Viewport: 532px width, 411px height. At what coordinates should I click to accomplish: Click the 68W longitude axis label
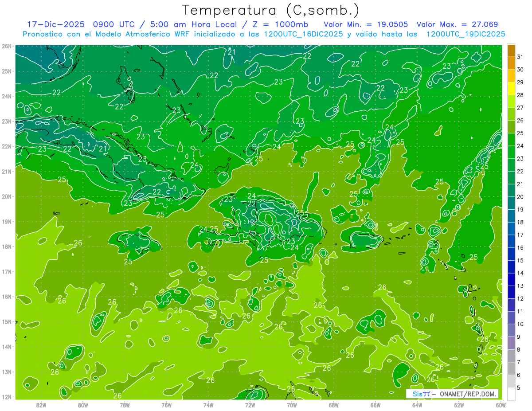click(333, 405)
